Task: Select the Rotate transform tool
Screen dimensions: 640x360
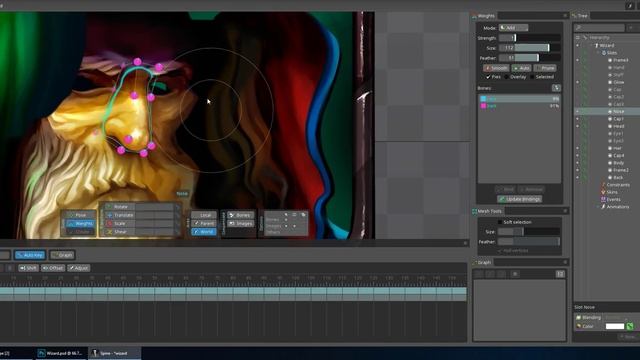Action: pos(121,207)
